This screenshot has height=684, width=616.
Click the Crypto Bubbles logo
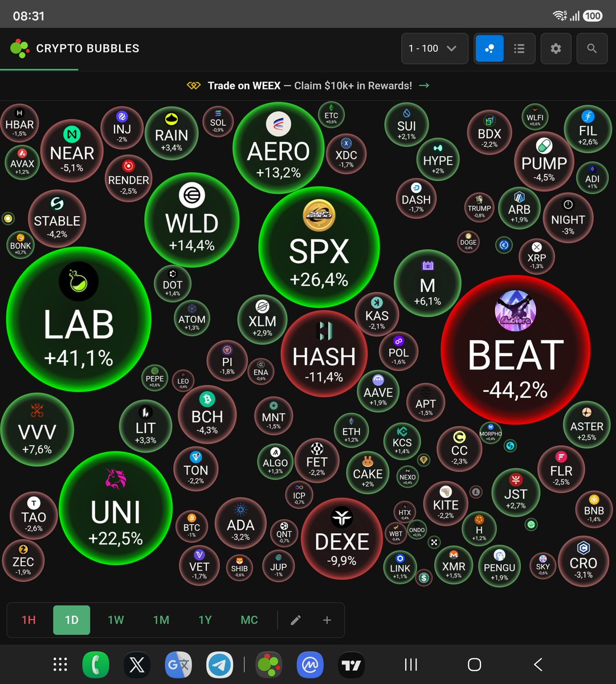point(75,48)
